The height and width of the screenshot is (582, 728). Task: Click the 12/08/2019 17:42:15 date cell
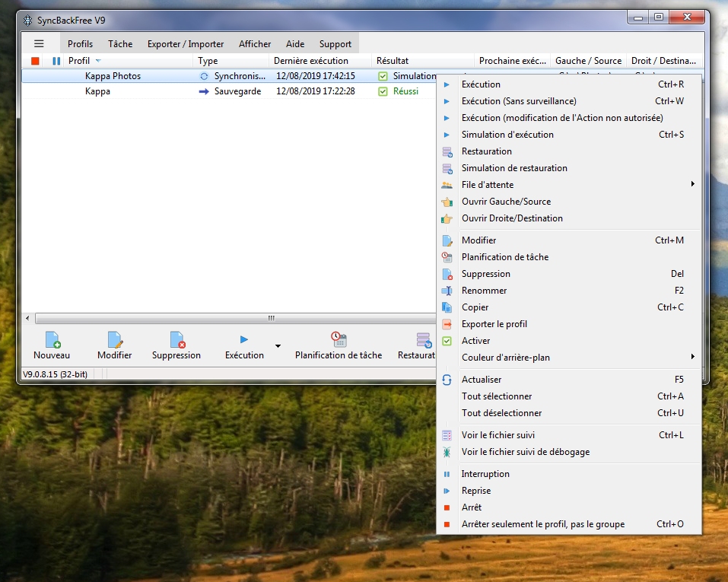tap(316, 76)
